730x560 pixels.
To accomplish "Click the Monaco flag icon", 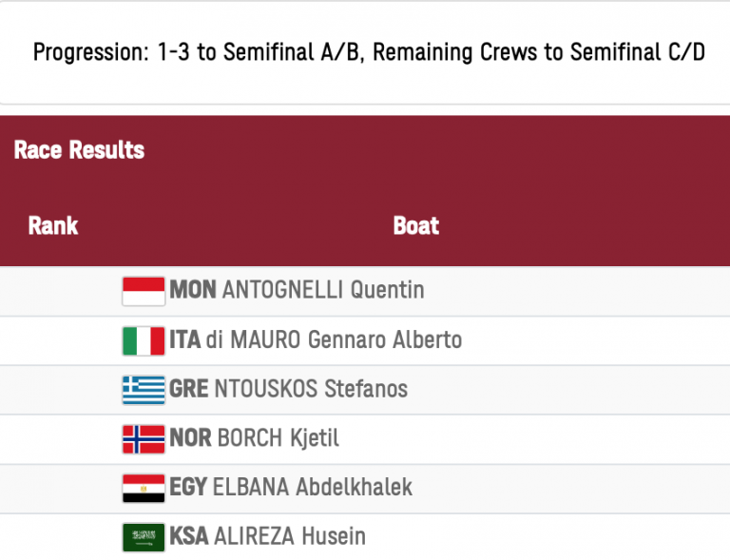I will [x=144, y=291].
